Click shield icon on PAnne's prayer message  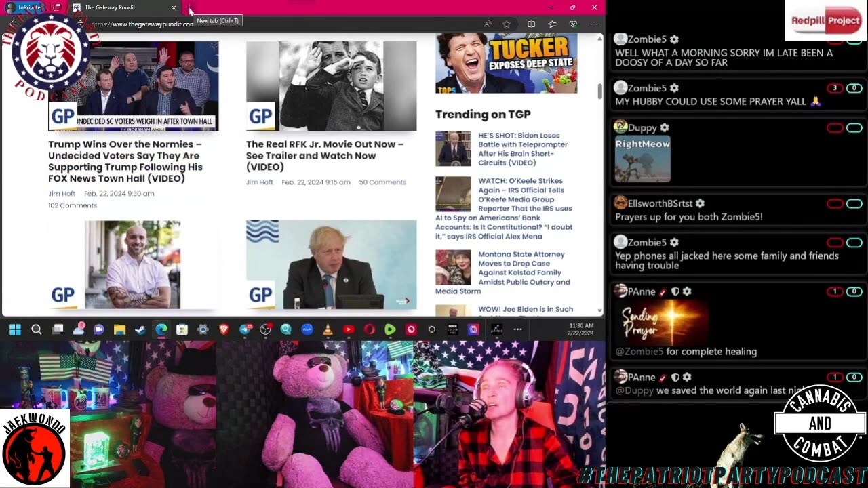[x=675, y=291]
